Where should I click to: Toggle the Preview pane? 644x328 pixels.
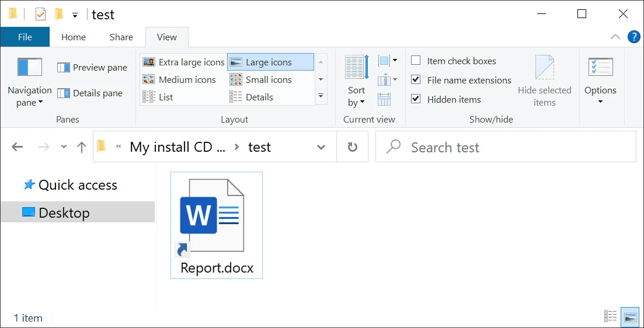92,68
